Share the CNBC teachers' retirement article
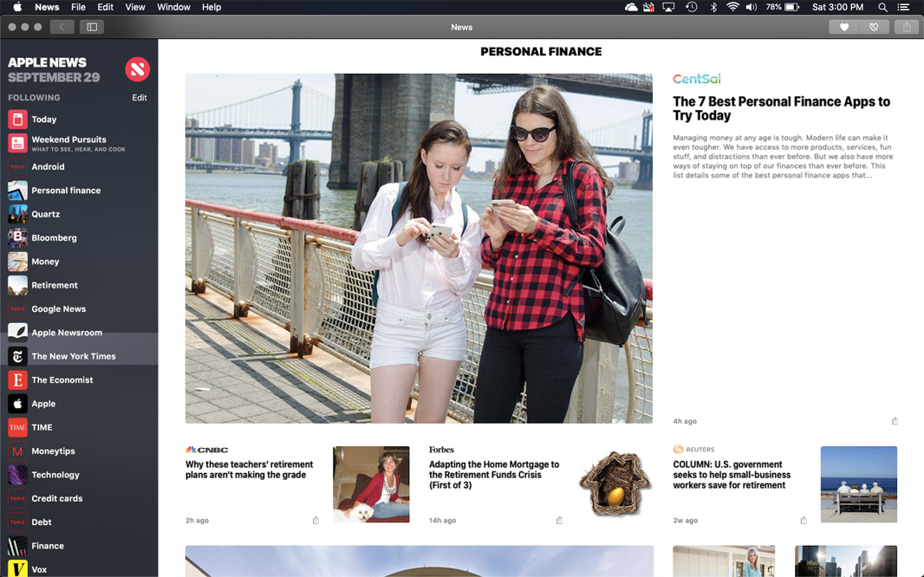The image size is (924, 577). coord(316,520)
